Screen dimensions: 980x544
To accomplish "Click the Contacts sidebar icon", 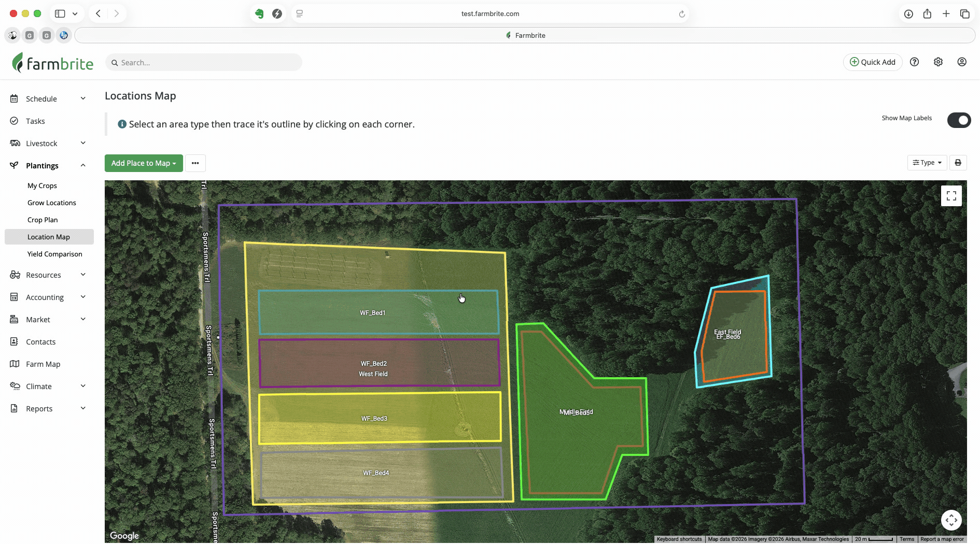I will (14, 342).
